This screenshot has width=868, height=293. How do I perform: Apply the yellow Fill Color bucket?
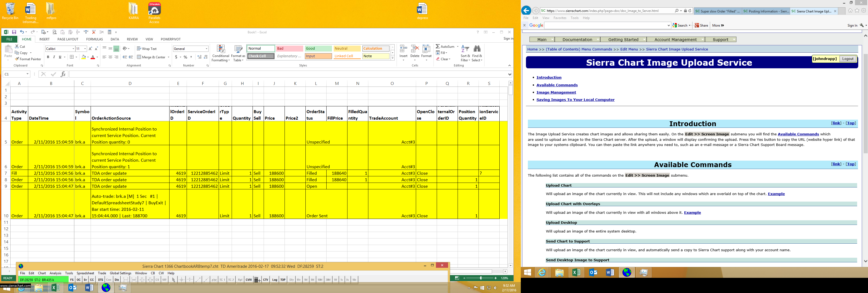[x=83, y=57]
